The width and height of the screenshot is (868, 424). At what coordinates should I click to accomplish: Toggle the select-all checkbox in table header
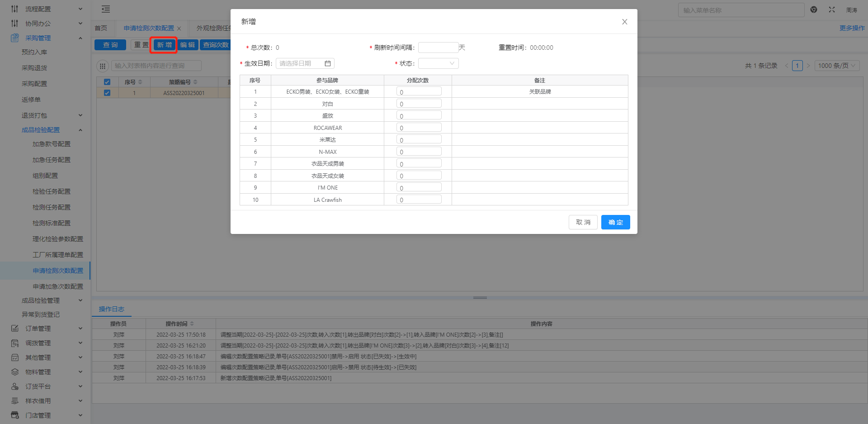point(107,82)
